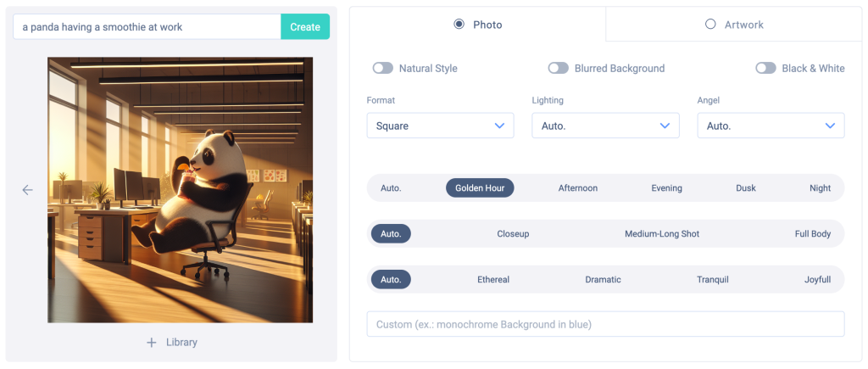Pick the Closeup shot option
Image resolution: width=868 pixels, height=369 pixels.
[x=513, y=233]
